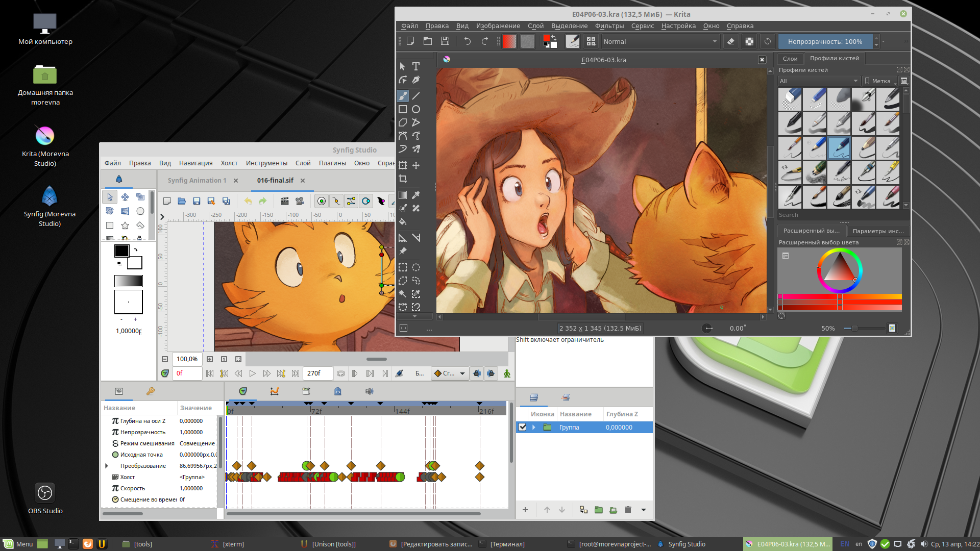Switch to Synfig Animation 1 tab
Viewport: 980px width, 551px height.
point(197,181)
